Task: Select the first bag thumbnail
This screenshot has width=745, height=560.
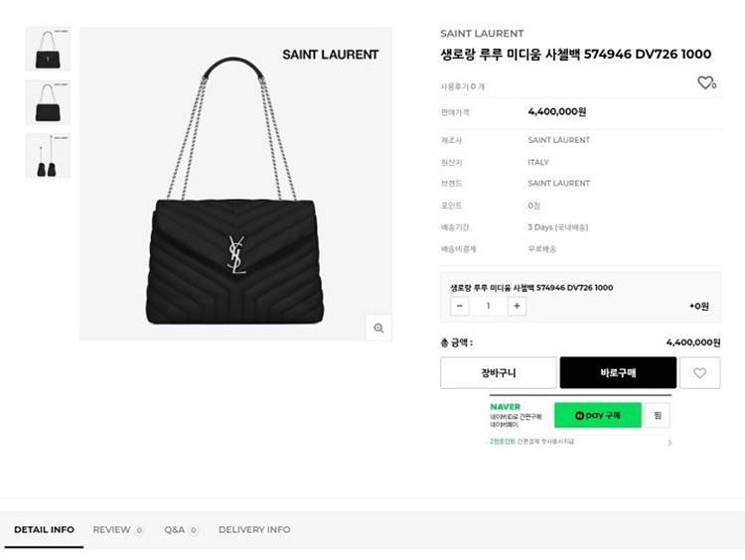Action: coord(48,50)
